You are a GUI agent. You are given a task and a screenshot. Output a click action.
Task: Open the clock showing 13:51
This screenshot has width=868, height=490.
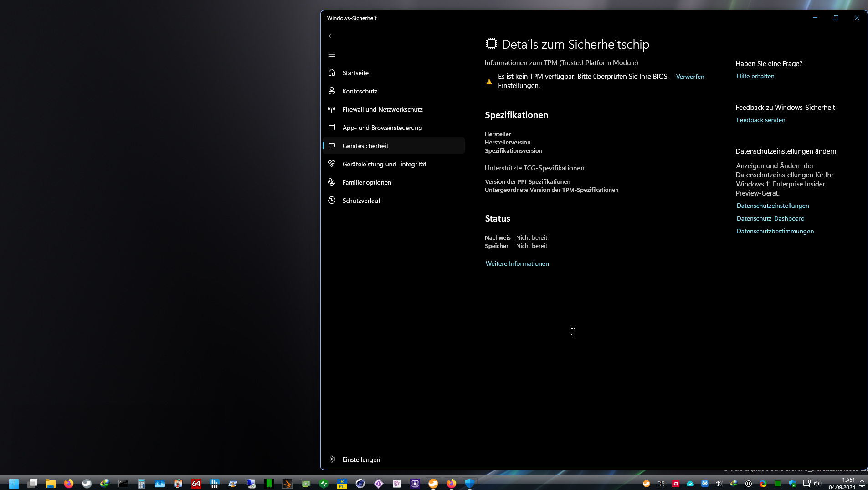click(x=842, y=484)
